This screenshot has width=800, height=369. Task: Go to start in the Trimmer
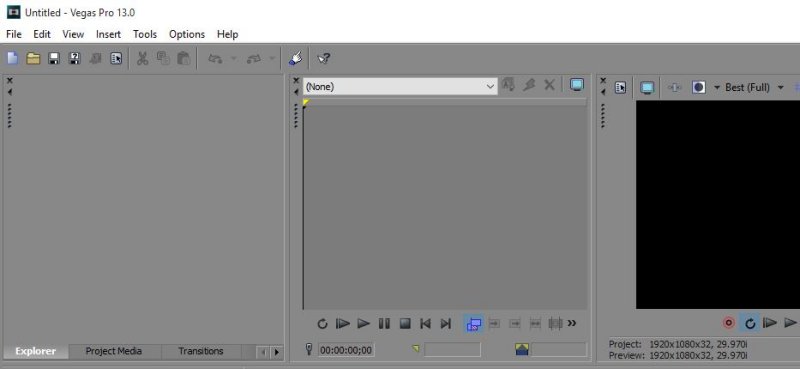click(x=425, y=324)
